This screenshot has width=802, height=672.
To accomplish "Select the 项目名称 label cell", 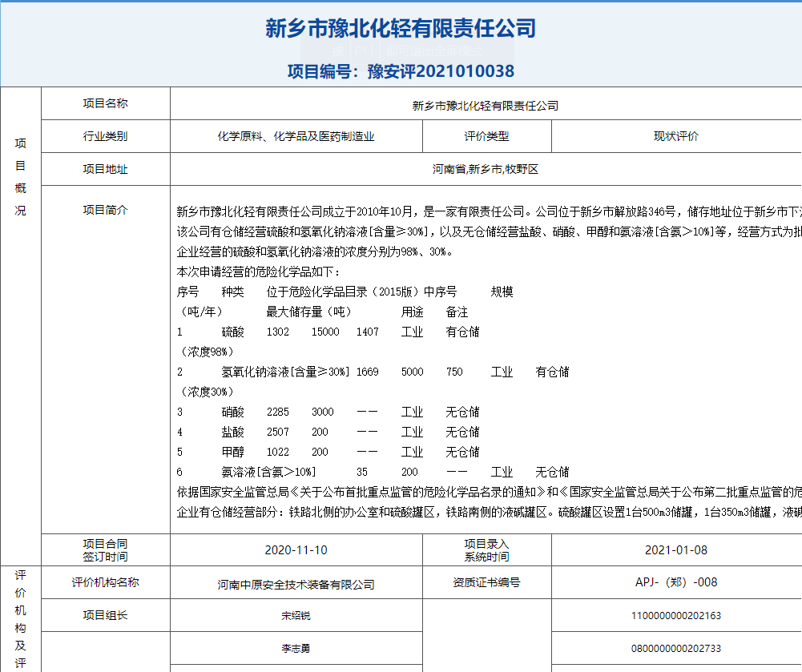I will click(106, 103).
